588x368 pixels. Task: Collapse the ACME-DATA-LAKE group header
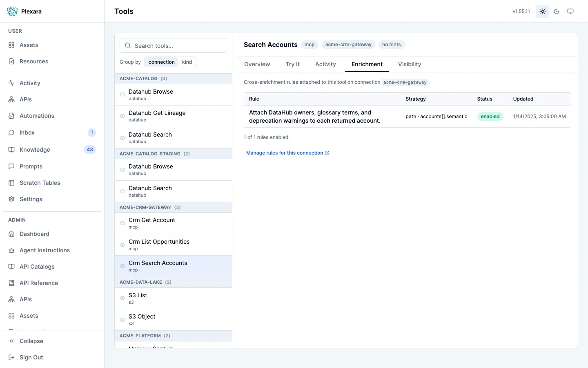click(173, 282)
